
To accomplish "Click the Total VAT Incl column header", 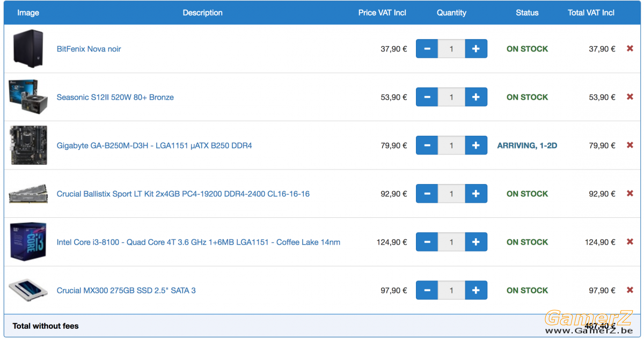I will coord(591,13).
